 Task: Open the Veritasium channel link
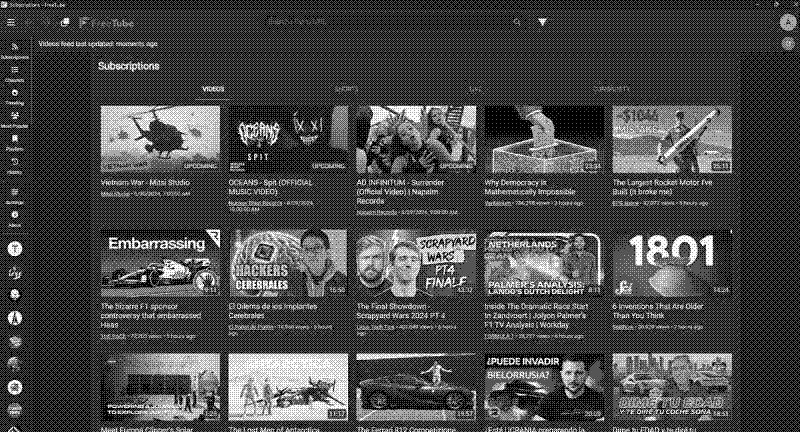point(498,203)
